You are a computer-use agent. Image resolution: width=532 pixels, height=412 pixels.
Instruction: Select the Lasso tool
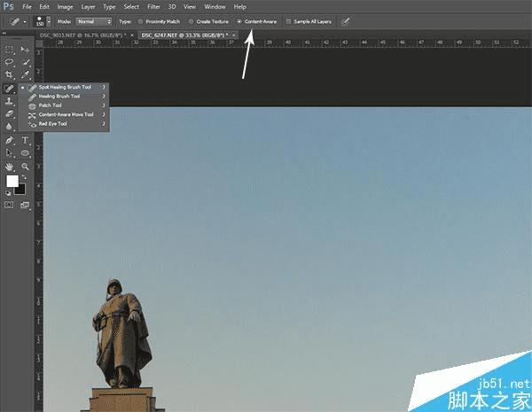coord(10,62)
